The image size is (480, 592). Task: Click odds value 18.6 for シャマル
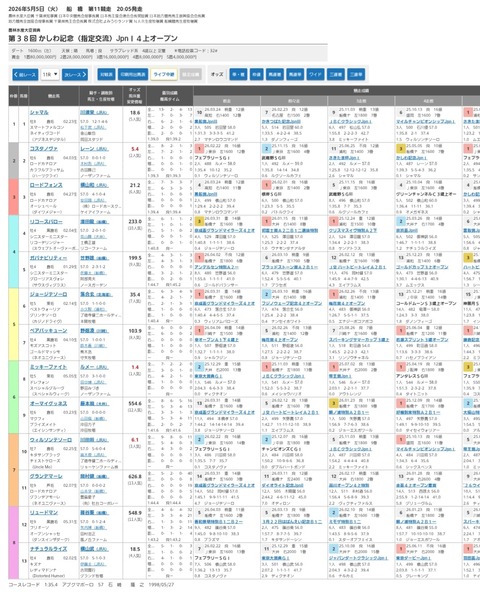point(135,113)
